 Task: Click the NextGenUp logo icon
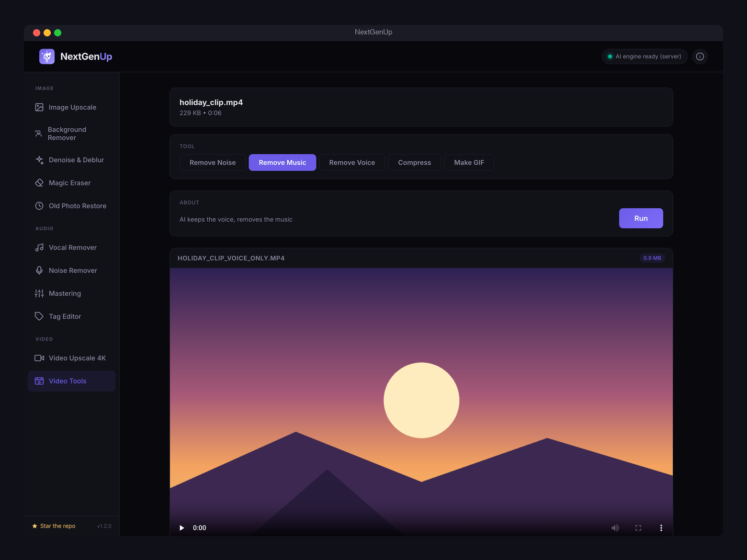pos(47,56)
